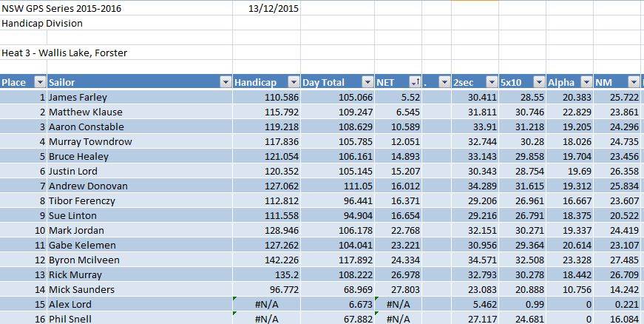Select the Handicap Division cell
The width and height of the screenshot is (644, 324).
42,23
